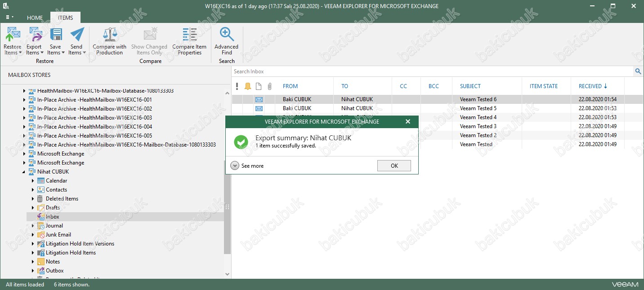
Task: Sort by the item type page column
Action: (x=259, y=86)
